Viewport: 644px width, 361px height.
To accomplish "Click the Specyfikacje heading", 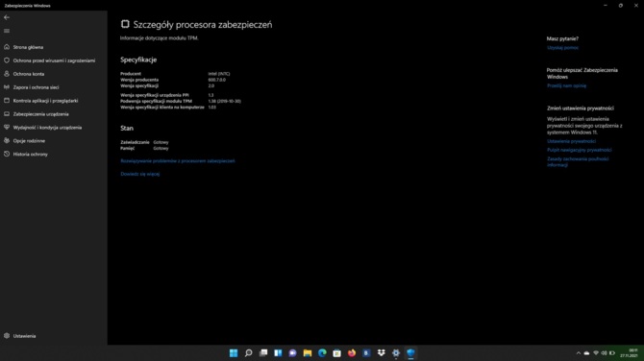I will pos(138,60).
